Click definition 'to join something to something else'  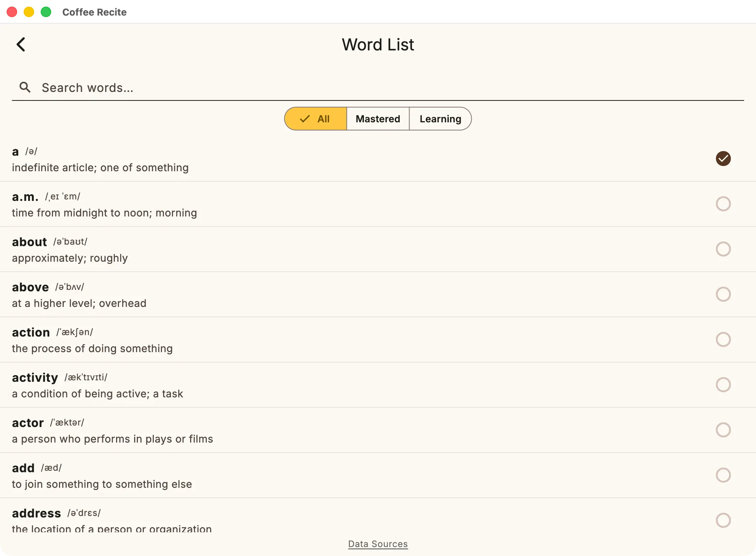click(x=102, y=484)
